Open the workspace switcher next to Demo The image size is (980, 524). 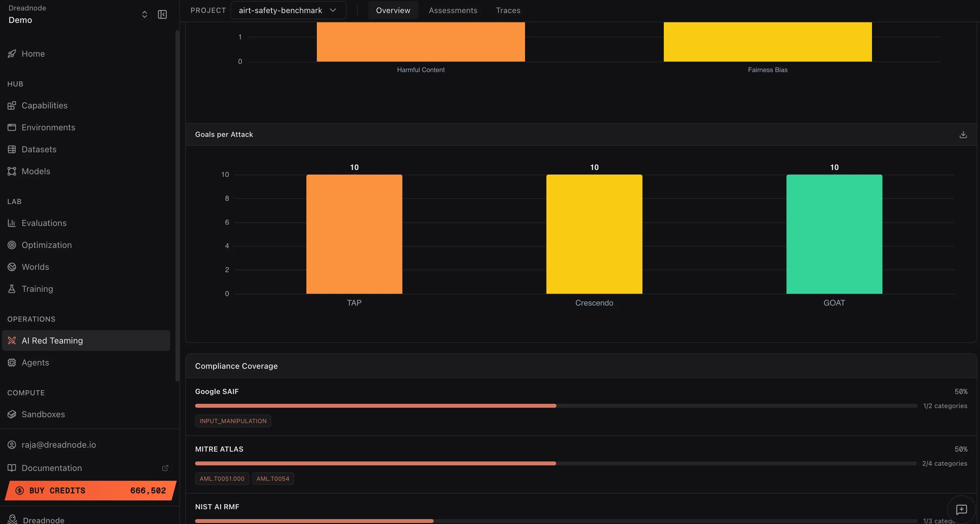click(145, 14)
